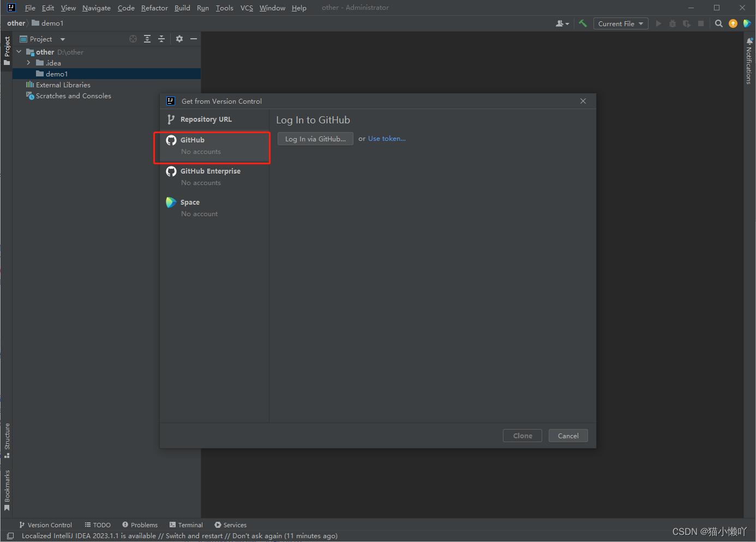Click the disabled Run play icon
The width and height of the screenshot is (756, 542).
pos(658,23)
